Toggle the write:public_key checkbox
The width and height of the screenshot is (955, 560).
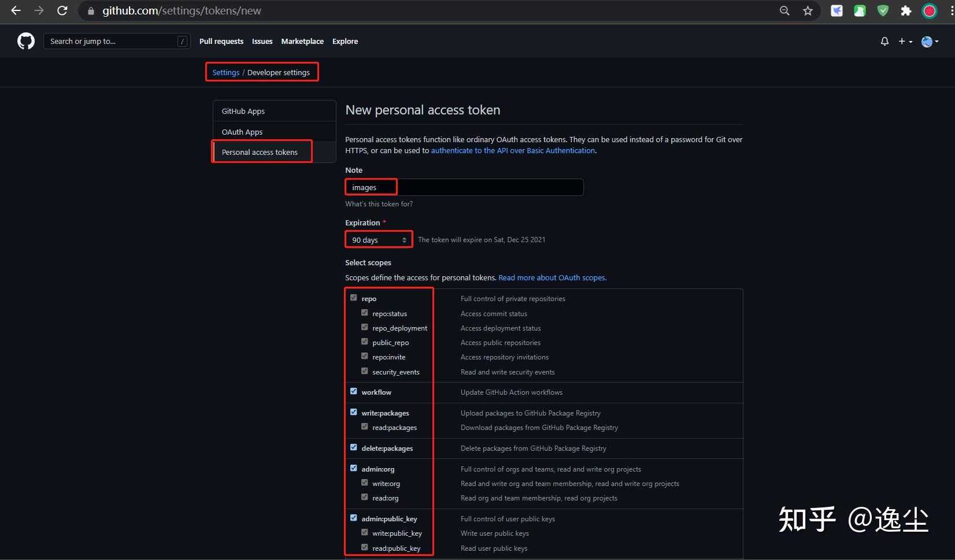(x=365, y=532)
